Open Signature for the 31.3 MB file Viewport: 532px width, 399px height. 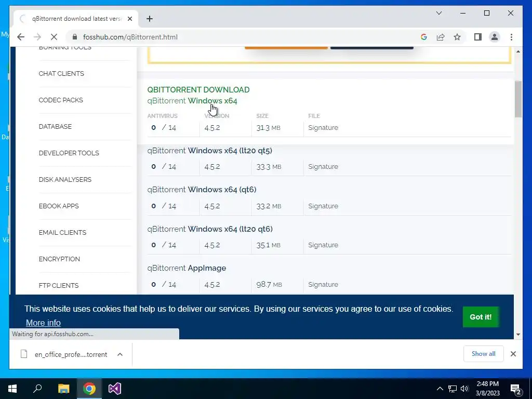[323, 128]
